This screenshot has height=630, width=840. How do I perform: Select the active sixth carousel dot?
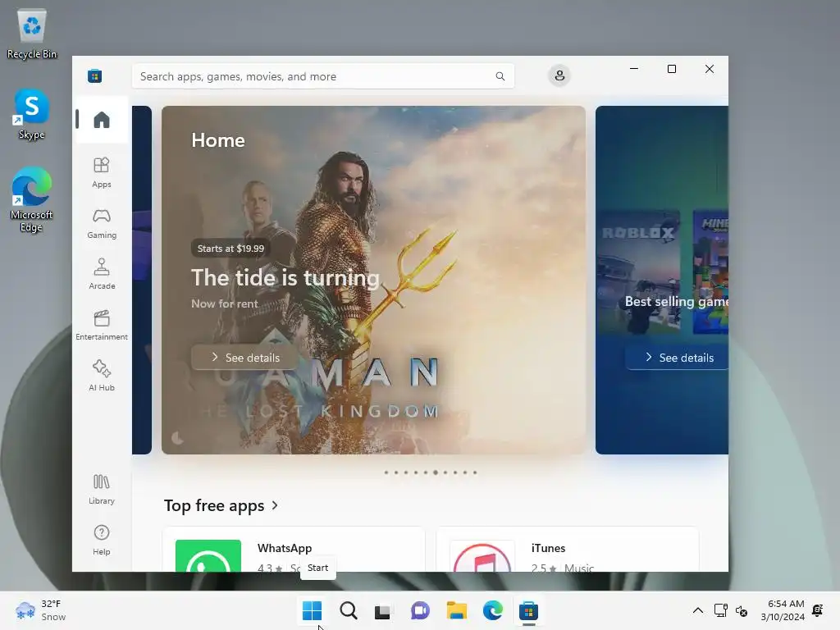pyautogui.click(x=436, y=472)
